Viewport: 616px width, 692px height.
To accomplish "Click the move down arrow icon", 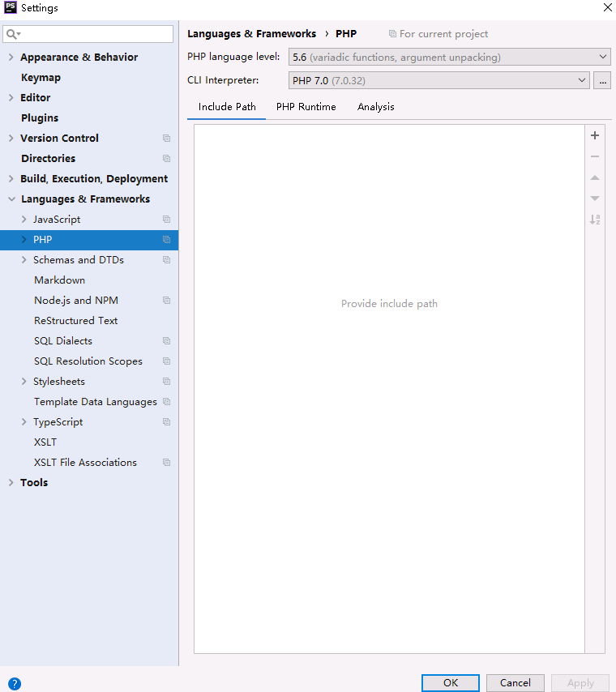I will coord(595,199).
